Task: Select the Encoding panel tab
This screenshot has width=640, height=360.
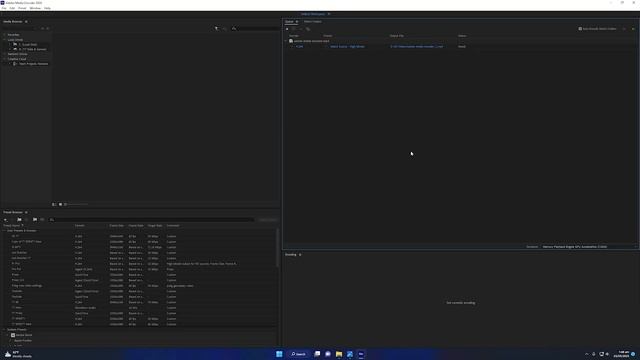Action: pyautogui.click(x=291, y=255)
